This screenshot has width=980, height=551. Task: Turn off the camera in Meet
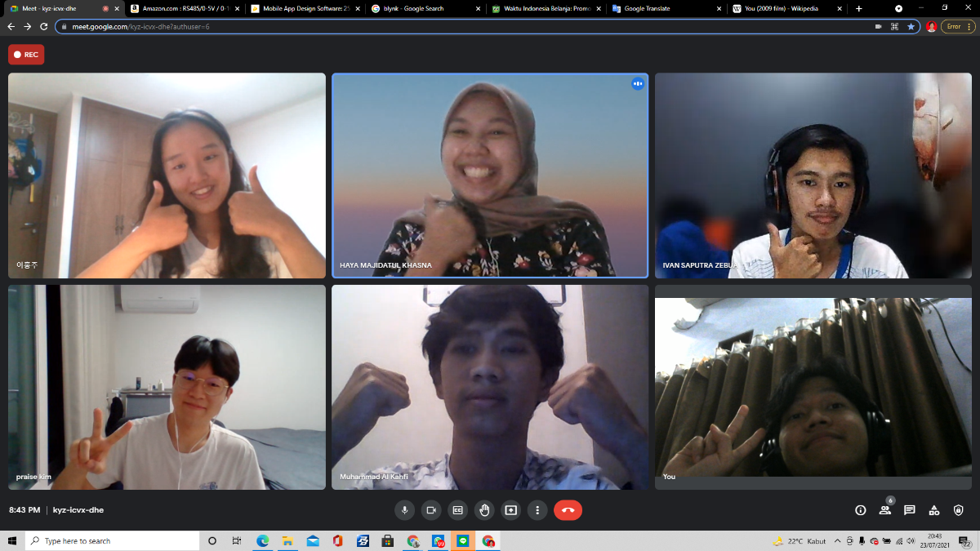click(x=431, y=510)
